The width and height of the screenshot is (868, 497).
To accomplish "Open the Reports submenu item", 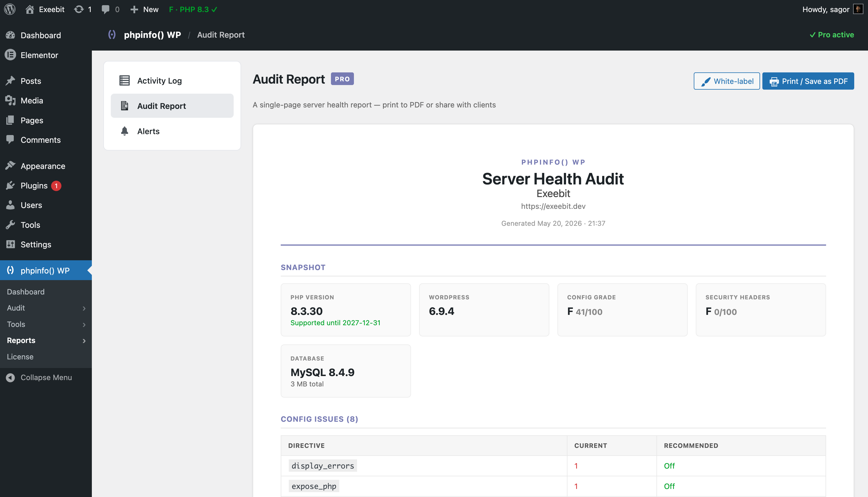I will (21, 340).
